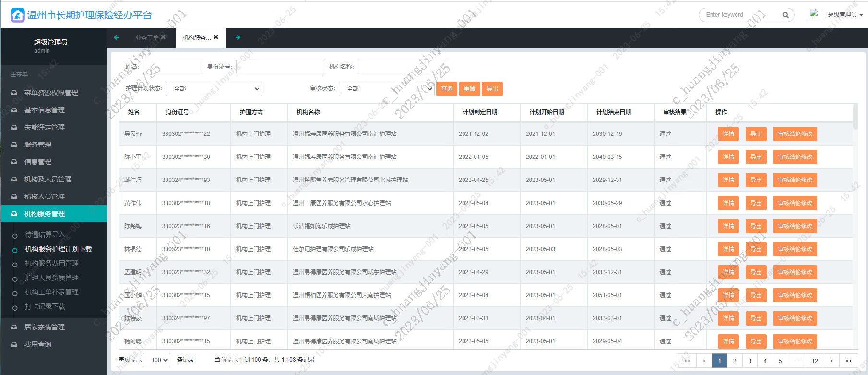Expand 菜单资源权限管理 menu

(54, 93)
